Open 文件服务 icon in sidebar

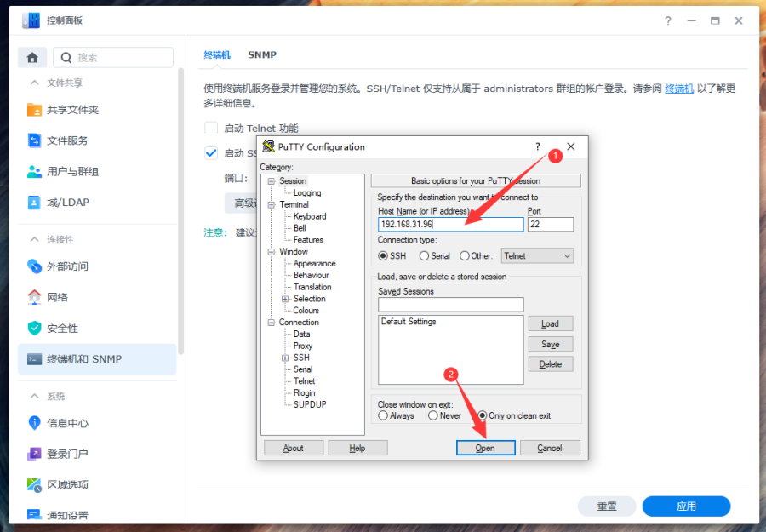pyautogui.click(x=34, y=140)
